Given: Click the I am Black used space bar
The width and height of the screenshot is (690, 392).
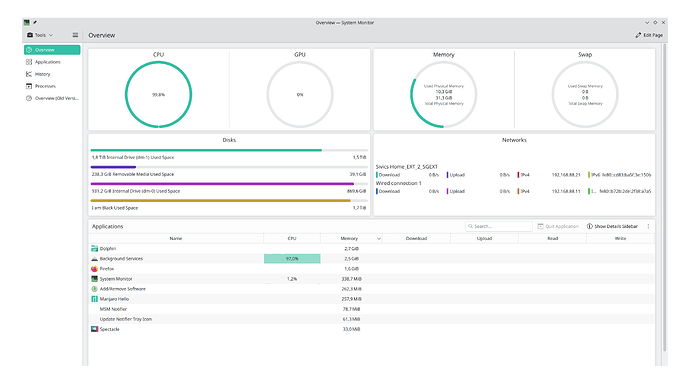Looking at the screenshot, I should [229, 200].
